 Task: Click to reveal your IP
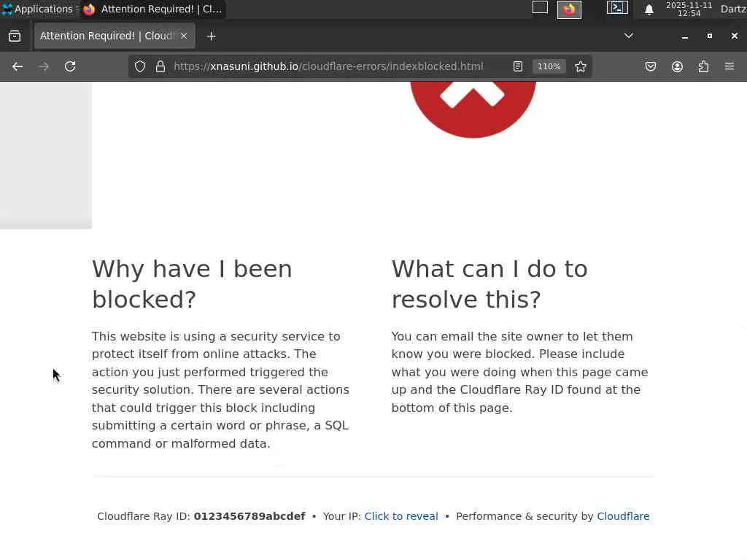(x=401, y=516)
